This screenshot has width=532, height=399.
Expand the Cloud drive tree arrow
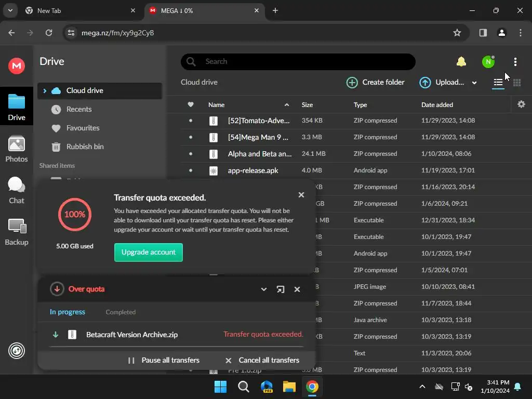45,90
